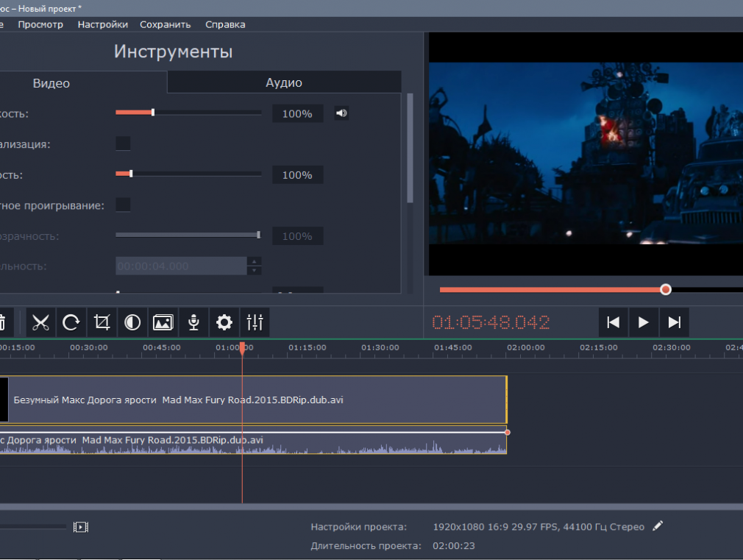This screenshot has width=743, height=560.
Task: Click the fit-timeline filmstrip icon
Action: pos(81,527)
